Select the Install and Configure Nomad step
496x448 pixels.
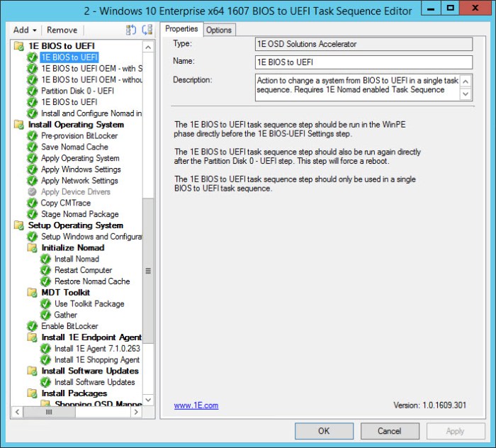tap(91, 113)
